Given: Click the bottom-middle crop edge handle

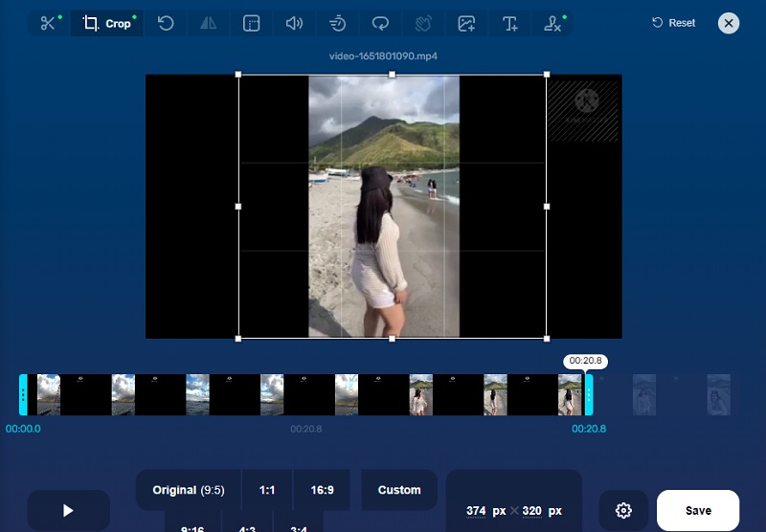Looking at the screenshot, I should click(392, 339).
